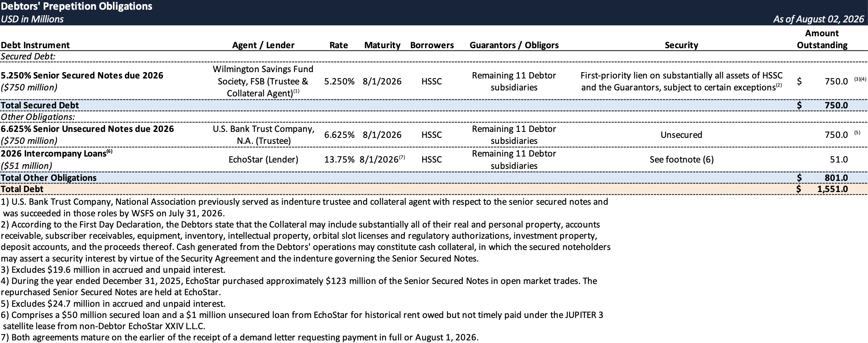Select footnote 4 about EchoStar's $123 million purchase
Viewport: 868px width, 343px height.
299,287
